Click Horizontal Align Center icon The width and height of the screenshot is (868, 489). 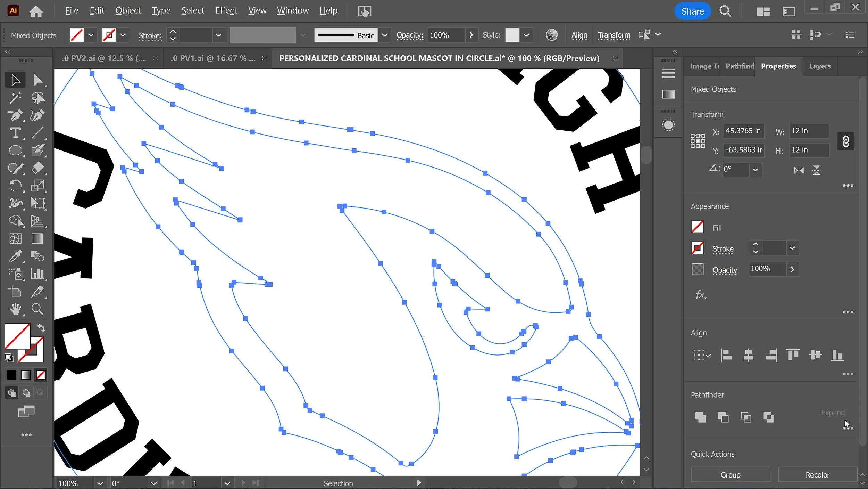(748, 355)
